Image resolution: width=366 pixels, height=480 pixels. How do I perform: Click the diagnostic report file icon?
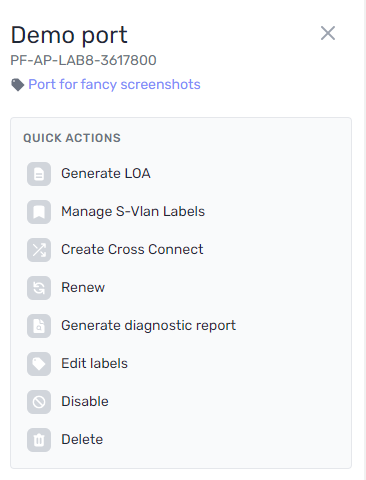(39, 326)
